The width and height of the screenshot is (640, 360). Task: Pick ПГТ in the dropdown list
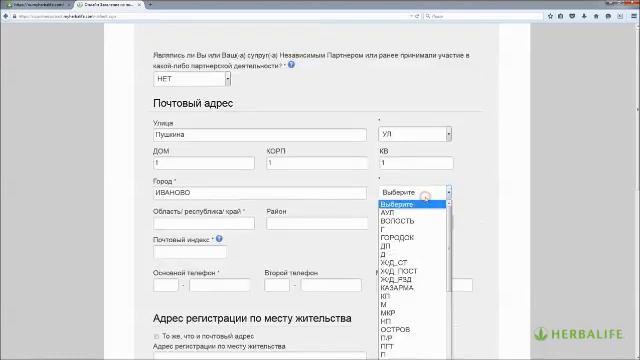pos(412,346)
